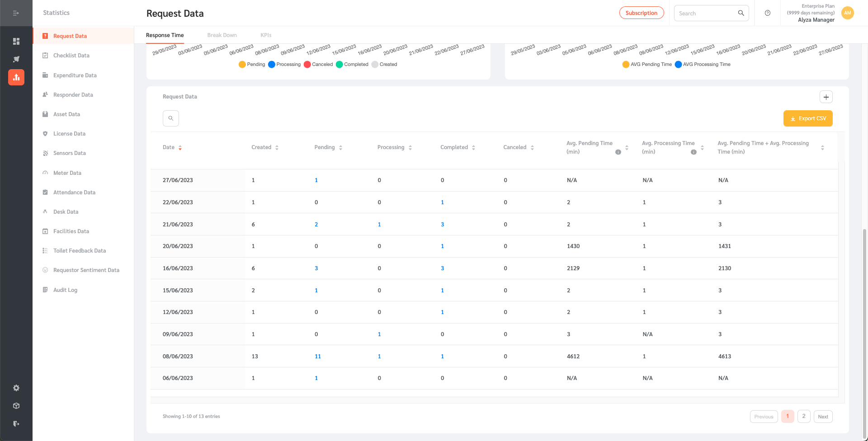Click the search magnifier inside Request Data panel
Image resolution: width=868 pixels, height=441 pixels.
170,118
